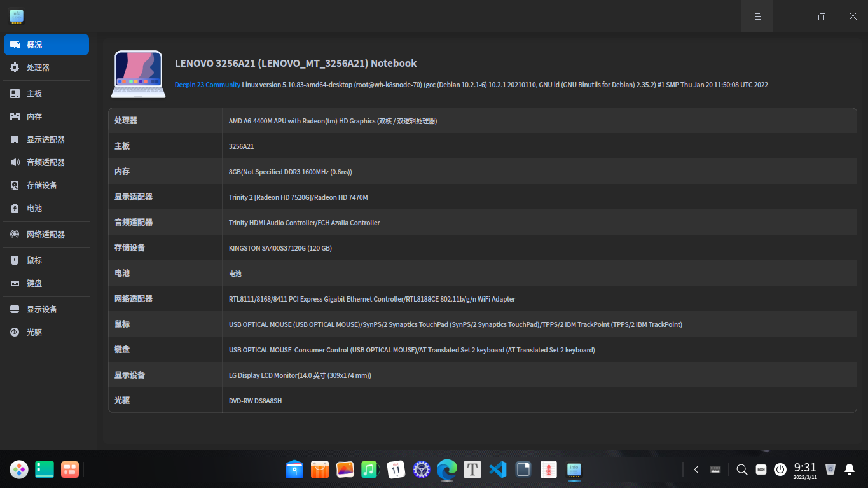This screenshot has width=868, height=488.
Task: Go to 键盘 in the left sidebar
Action: pyautogui.click(x=46, y=283)
